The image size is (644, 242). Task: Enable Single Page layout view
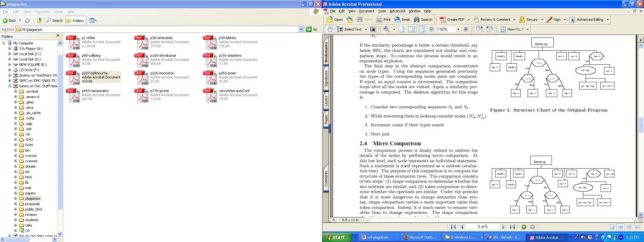pyautogui.click(x=612, y=227)
